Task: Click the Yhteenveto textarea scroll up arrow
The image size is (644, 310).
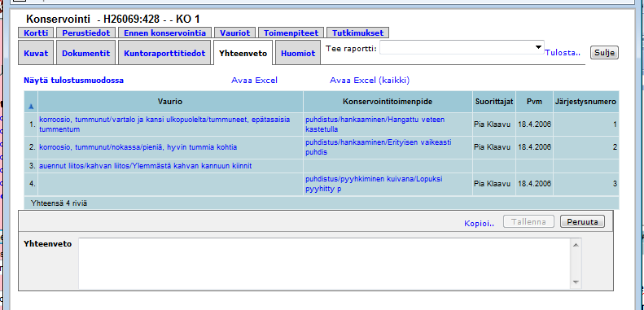Action: point(576,245)
